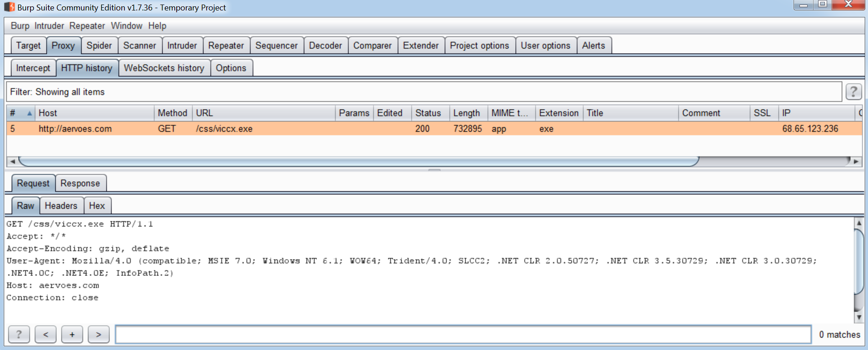Open the Scanner tab
The height and width of the screenshot is (350, 868).
pos(139,45)
